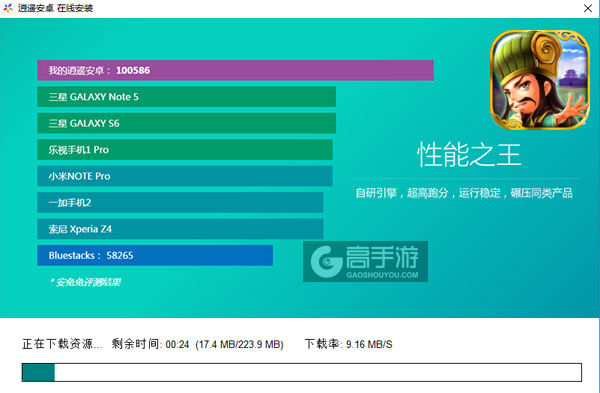The height and width of the screenshot is (393, 600).
Task: Close the 逍遥安卓 installer window
Action: pyautogui.click(x=588, y=8)
